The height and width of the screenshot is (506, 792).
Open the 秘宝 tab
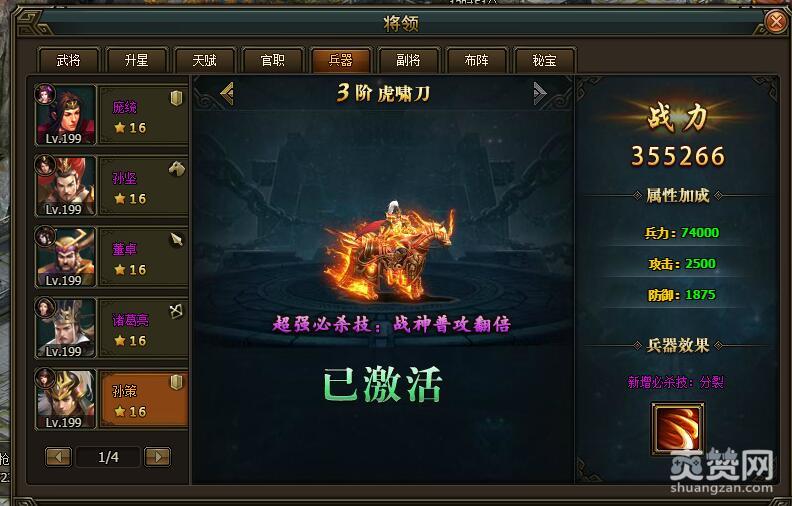pos(544,61)
